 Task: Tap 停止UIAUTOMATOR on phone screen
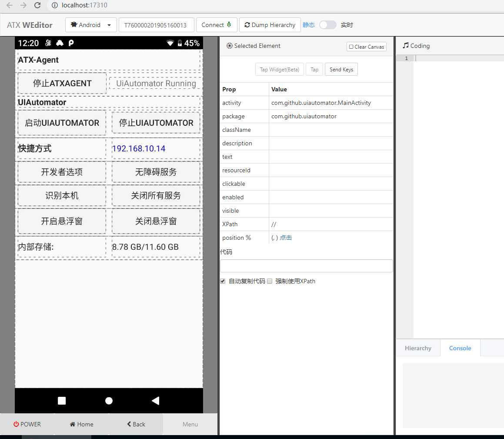click(x=156, y=123)
